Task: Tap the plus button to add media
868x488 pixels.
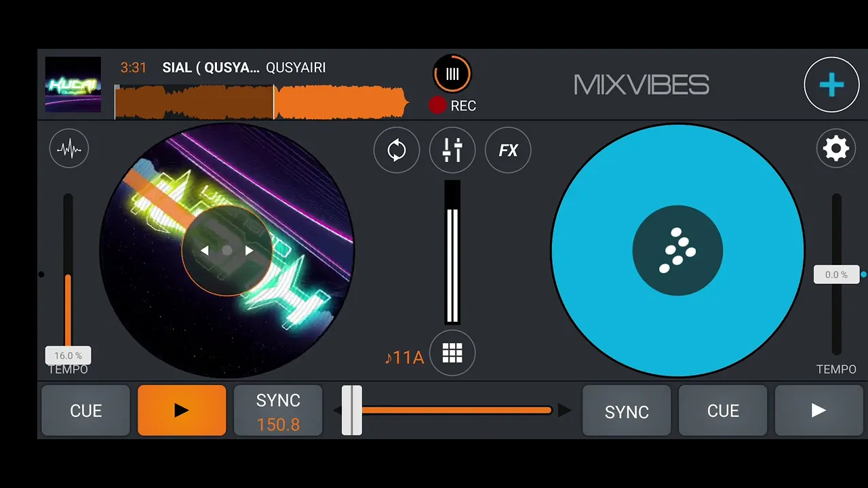Action: point(831,85)
